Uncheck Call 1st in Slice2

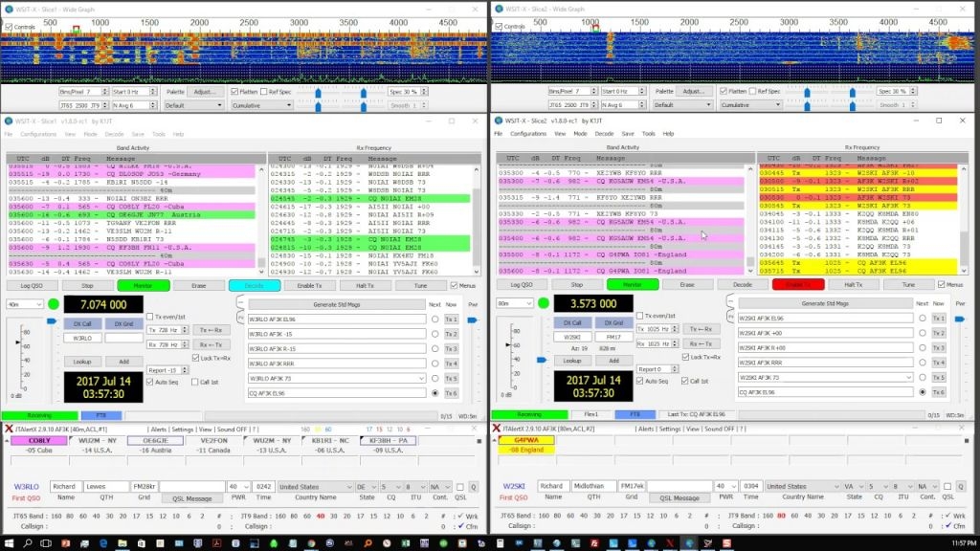[x=685, y=381]
